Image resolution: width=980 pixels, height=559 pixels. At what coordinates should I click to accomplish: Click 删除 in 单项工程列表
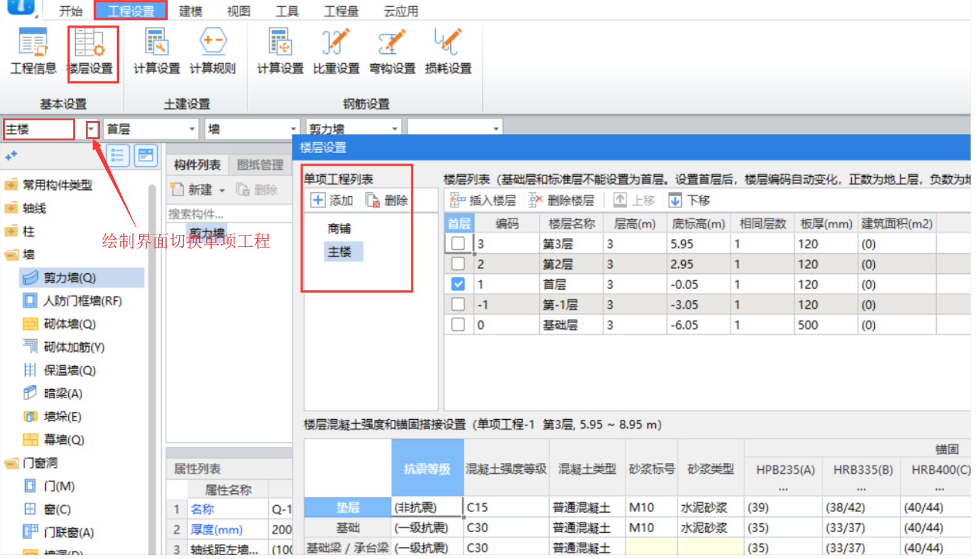coord(387,202)
